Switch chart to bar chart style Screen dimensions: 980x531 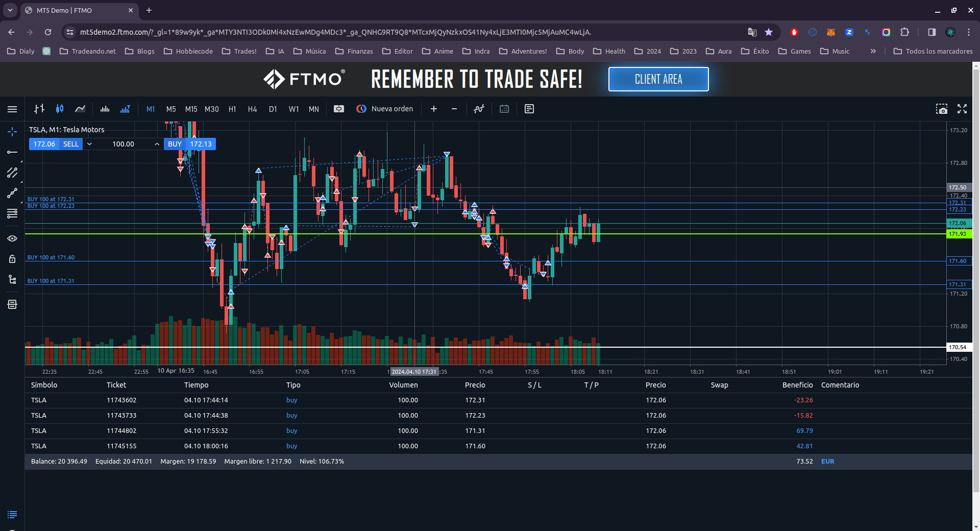[x=39, y=109]
